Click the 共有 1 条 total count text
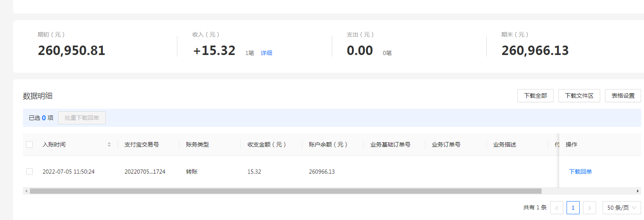 535,208
